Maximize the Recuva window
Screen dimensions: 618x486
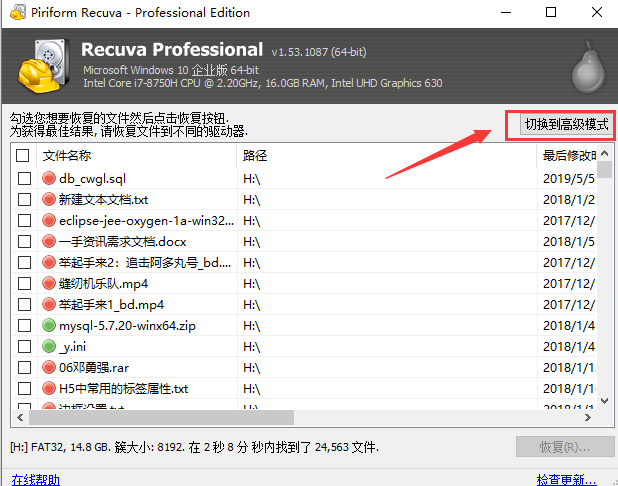(x=551, y=13)
